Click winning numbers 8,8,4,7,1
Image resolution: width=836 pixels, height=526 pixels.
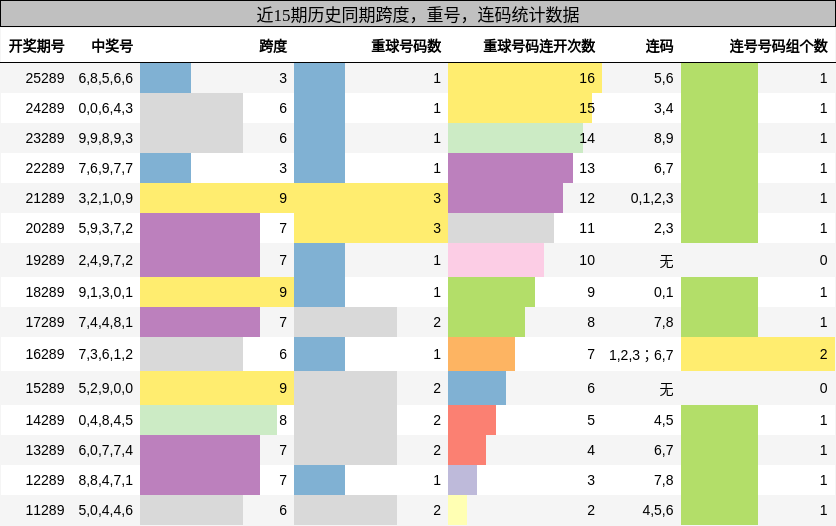pyautogui.click(x=106, y=480)
